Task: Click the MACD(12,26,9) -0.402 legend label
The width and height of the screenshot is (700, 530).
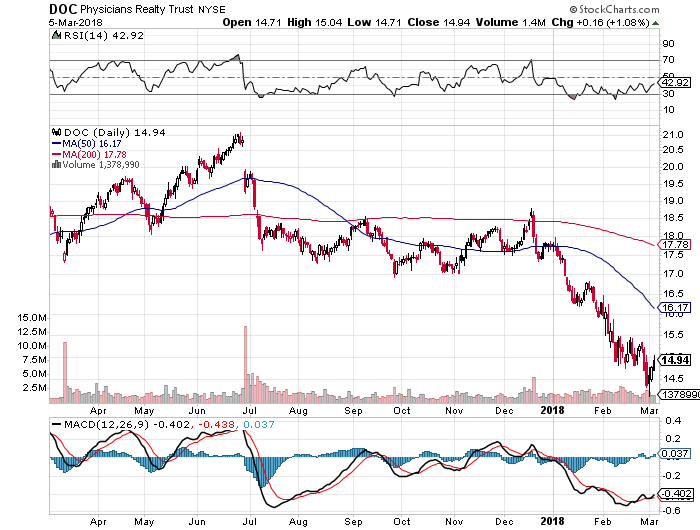Action: [127, 424]
